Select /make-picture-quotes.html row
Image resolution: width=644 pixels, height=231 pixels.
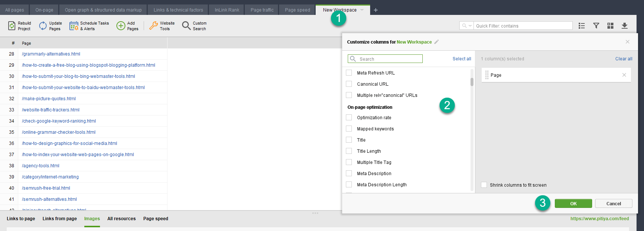point(84,99)
